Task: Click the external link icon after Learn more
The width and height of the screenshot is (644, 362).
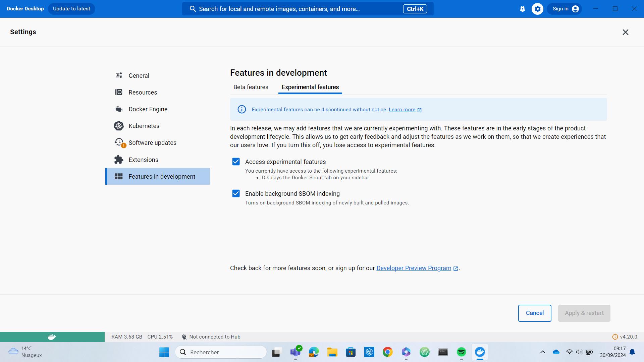Action: pyautogui.click(x=419, y=110)
